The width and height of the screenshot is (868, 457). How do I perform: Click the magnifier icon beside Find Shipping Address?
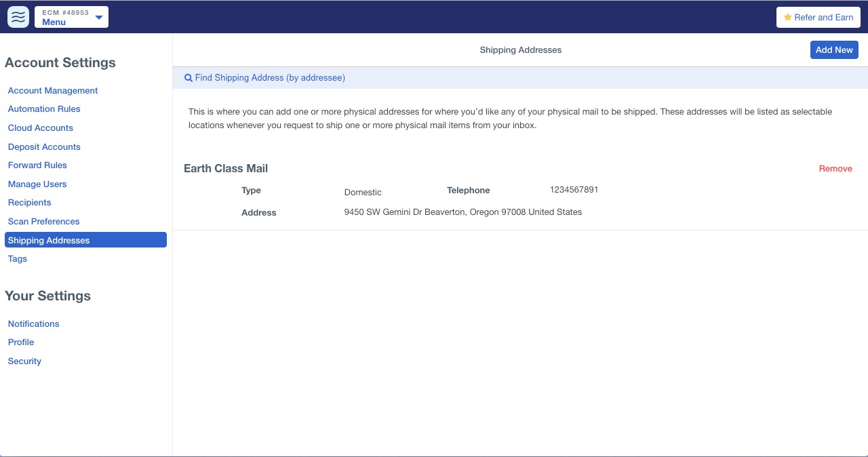click(x=189, y=78)
